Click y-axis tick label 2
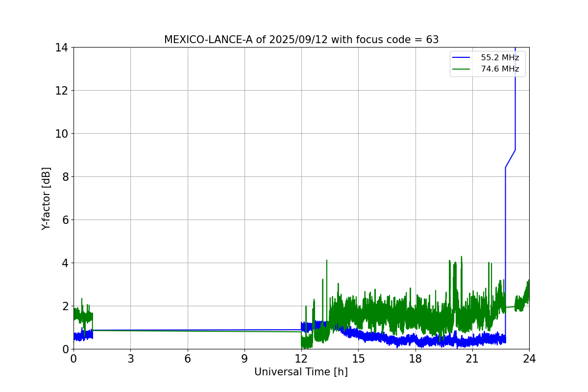Viewport: 588px width, 392px height. [64, 306]
